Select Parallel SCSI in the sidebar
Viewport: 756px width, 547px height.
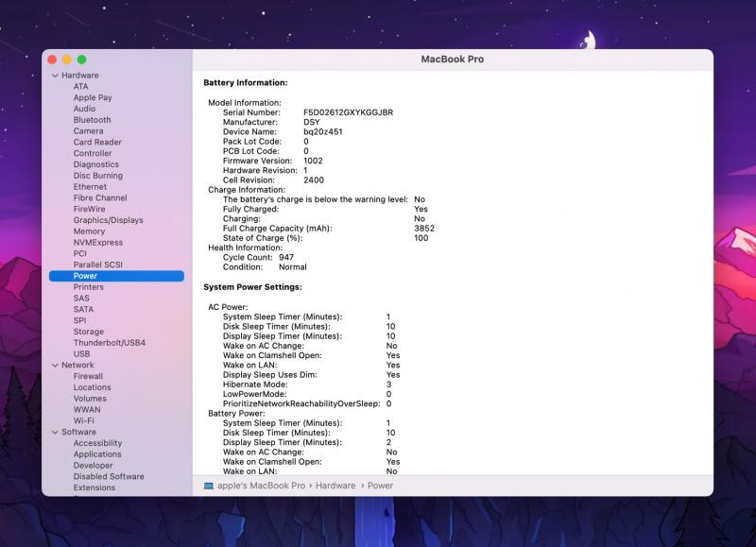[x=98, y=265]
